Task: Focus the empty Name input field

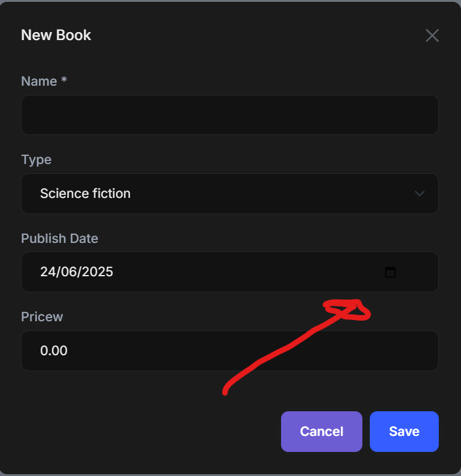Action: coord(229,115)
